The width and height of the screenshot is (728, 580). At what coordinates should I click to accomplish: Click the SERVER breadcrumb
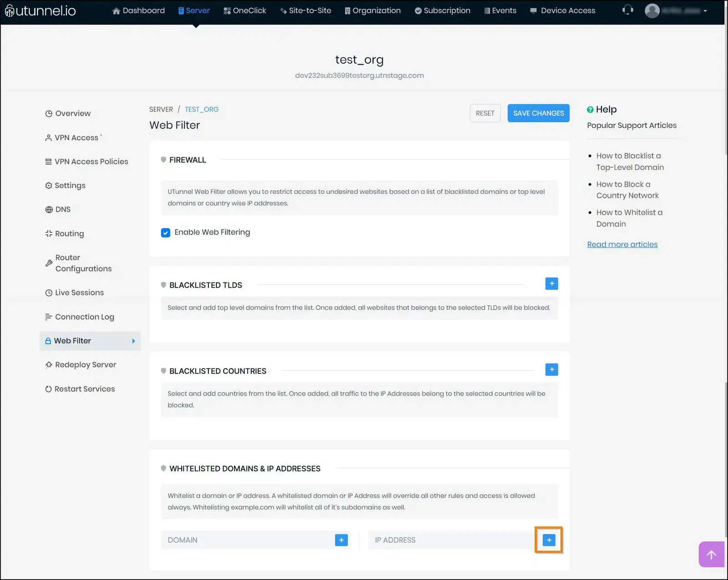(x=161, y=109)
